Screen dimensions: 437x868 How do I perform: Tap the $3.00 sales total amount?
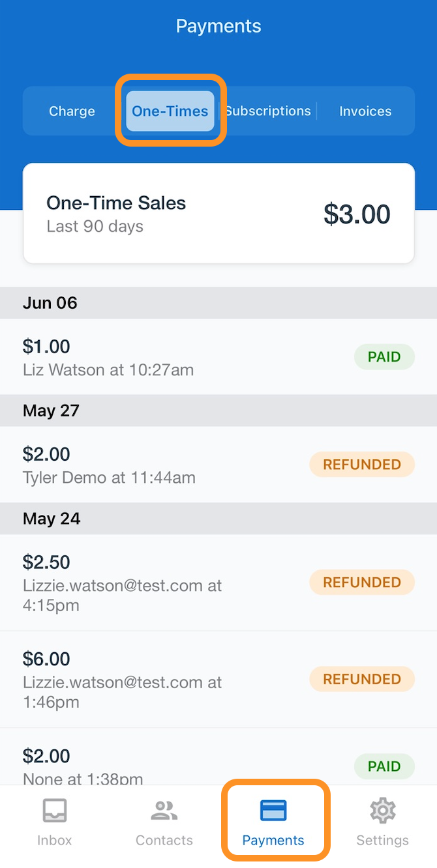tap(357, 214)
